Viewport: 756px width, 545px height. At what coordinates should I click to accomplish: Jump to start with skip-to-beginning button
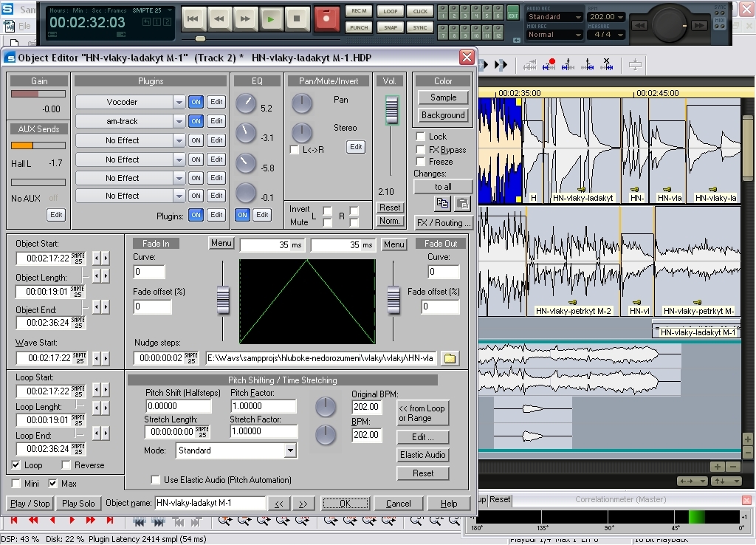pyautogui.click(x=193, y=18)
